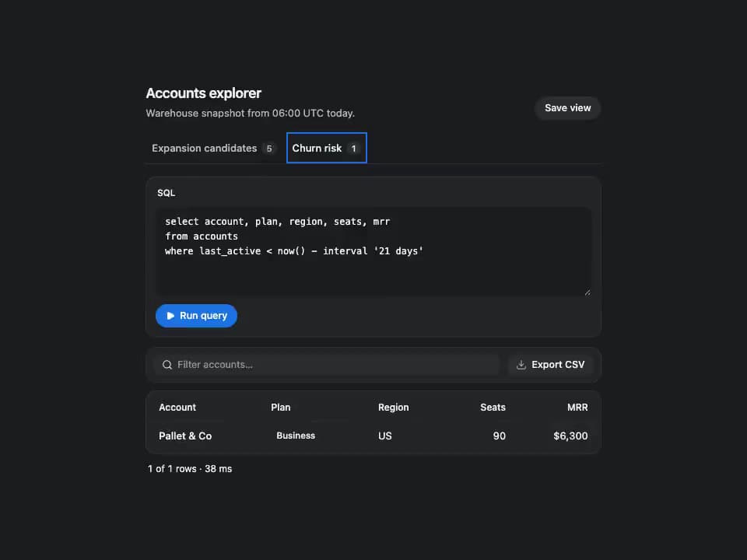747x560 pixels.
Task: Switch to Expansion candidates tab
Action: pos(213,148)
